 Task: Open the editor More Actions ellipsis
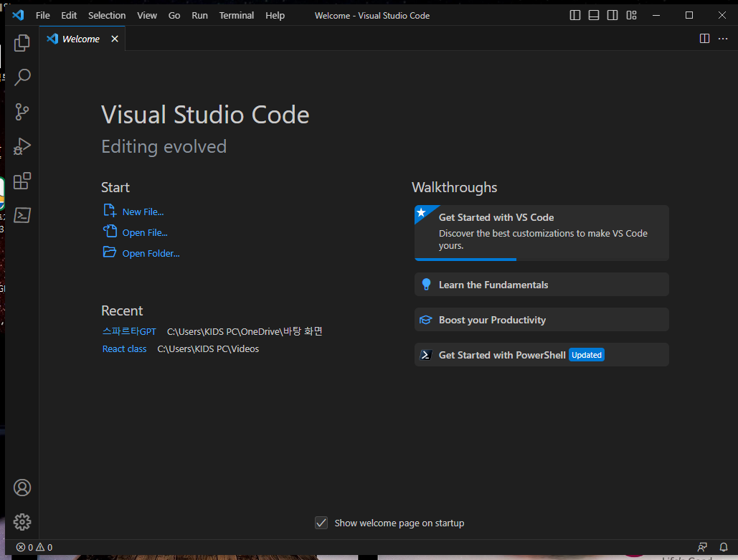click(x=723, y=39)
